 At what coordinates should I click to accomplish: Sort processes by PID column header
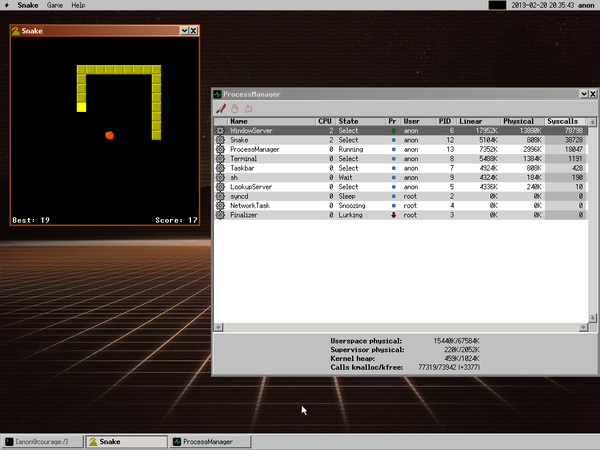[446, 121]
